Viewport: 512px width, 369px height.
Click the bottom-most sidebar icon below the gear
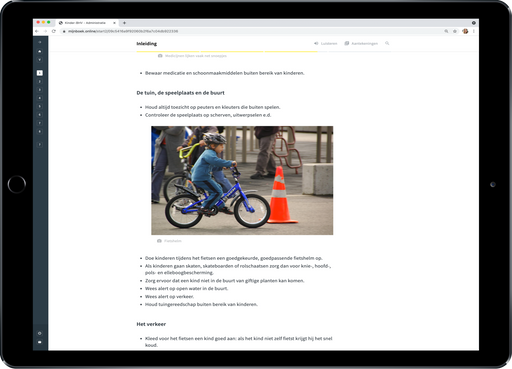click(x=40, y=342)
